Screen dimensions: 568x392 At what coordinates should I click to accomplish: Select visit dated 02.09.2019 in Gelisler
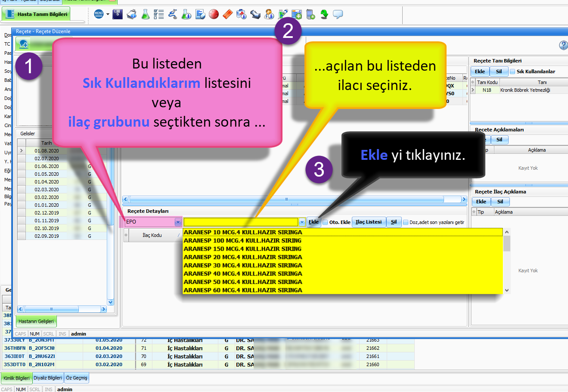click(62, 236)
